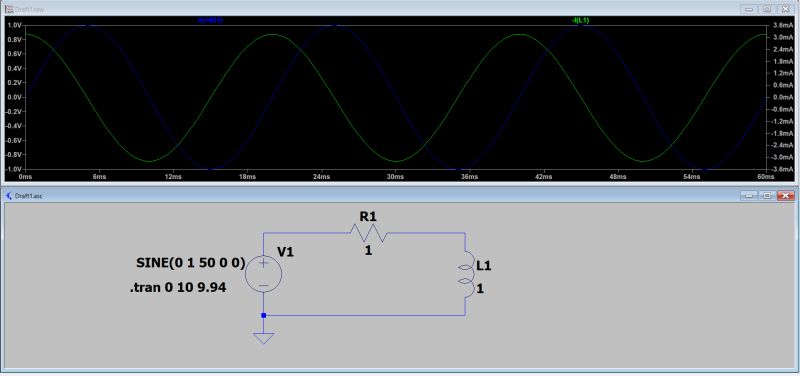Click the 0.0mA right axis label

pyautogui.click(x=782, y=97)
